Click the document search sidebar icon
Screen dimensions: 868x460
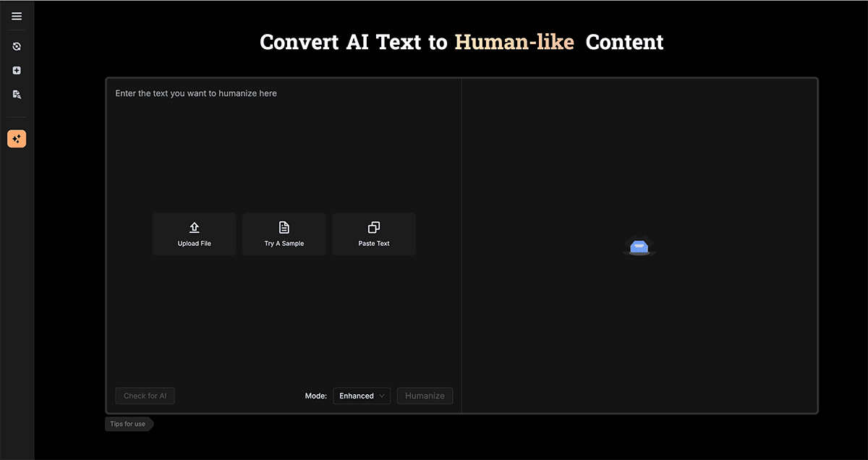(x=17, y=94)
